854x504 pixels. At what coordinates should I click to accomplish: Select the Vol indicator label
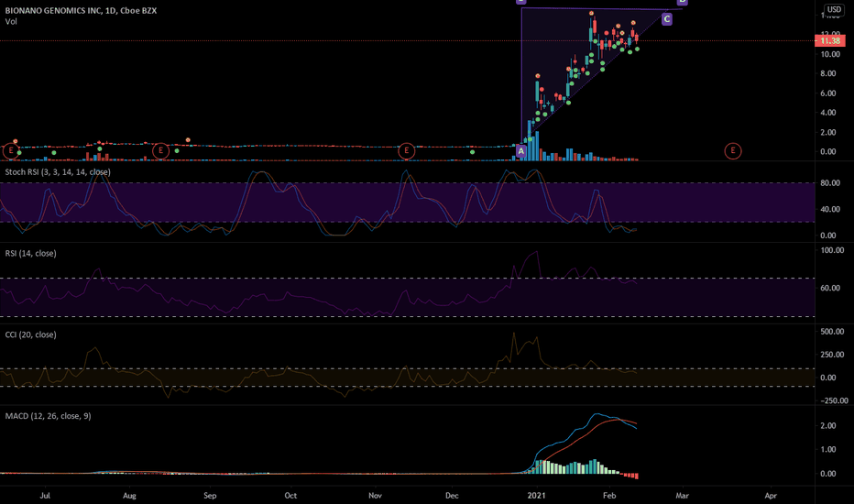(x=11, y=21)
